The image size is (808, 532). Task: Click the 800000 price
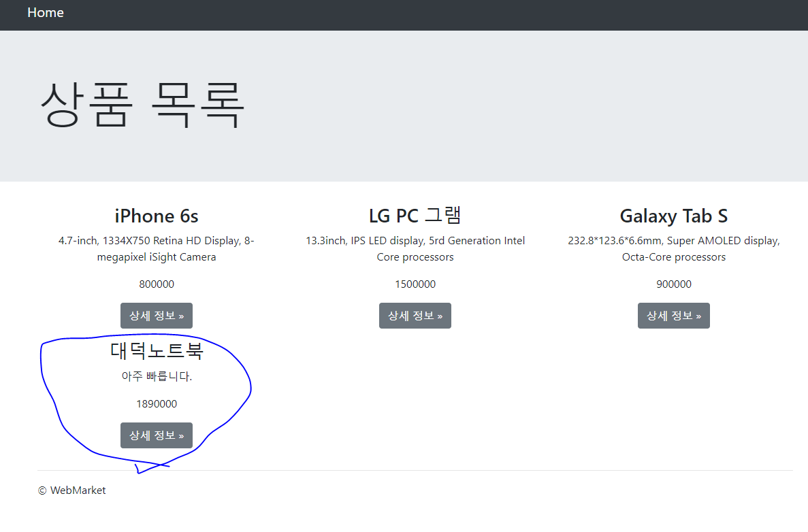[x=157, y=284]
